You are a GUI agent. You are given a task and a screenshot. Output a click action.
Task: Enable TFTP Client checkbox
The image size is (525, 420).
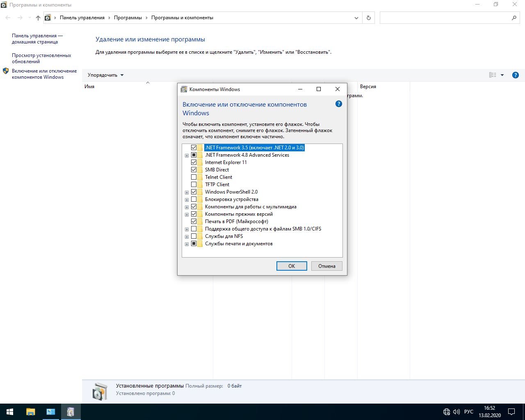coord(194,185)
